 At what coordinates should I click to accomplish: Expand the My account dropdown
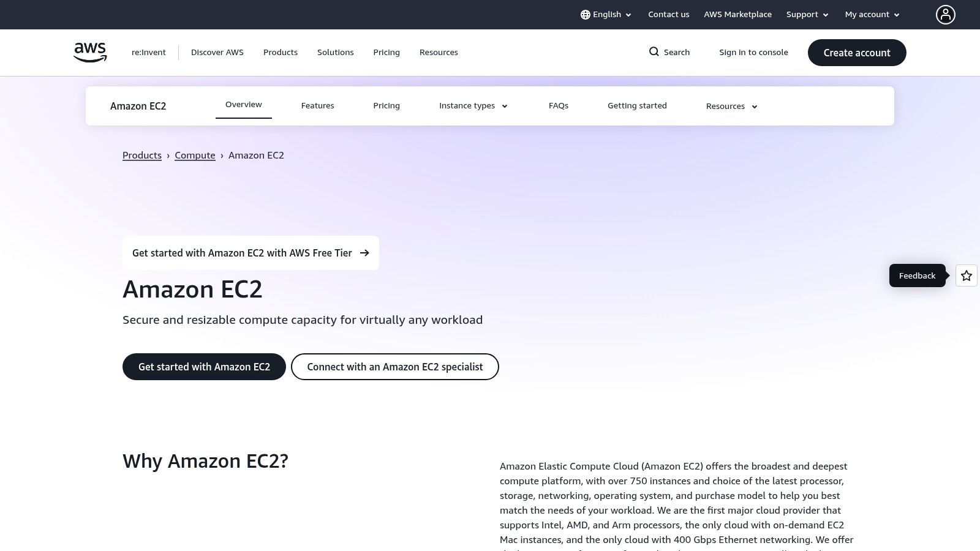(x=871, y=14)
